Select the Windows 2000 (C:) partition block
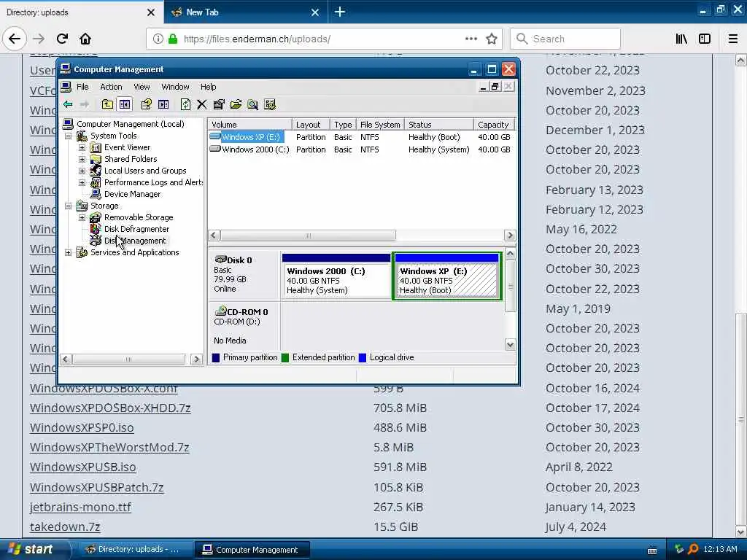Screen dimensions: 747x560 tap(336, 276)
